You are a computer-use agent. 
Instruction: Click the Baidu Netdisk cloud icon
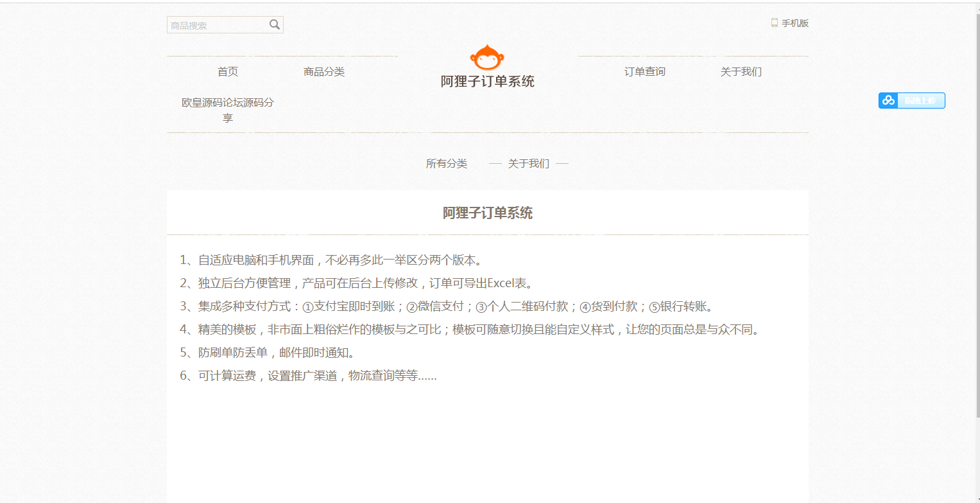pyautogui.click(x=888, y=100)
